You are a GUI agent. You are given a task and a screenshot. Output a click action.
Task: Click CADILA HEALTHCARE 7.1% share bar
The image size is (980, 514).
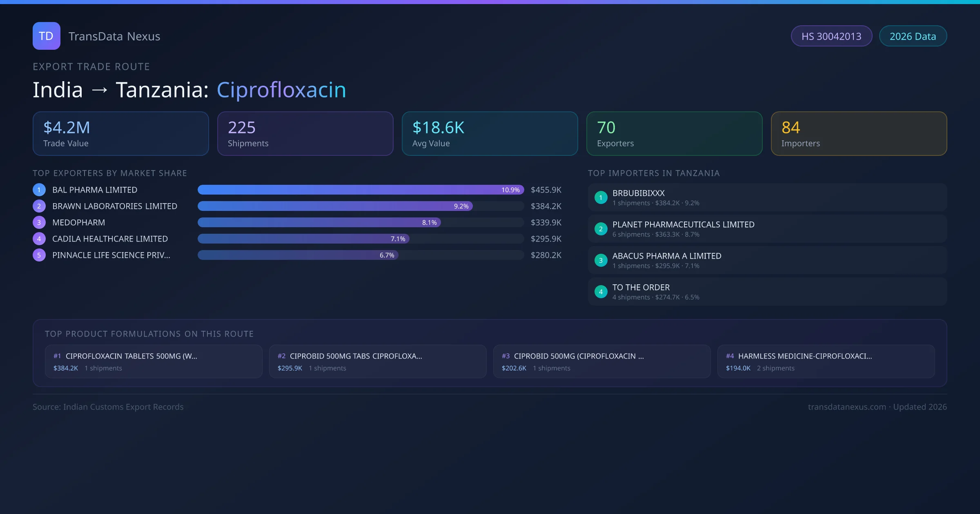pyautogui.click(x=303, y=239)
